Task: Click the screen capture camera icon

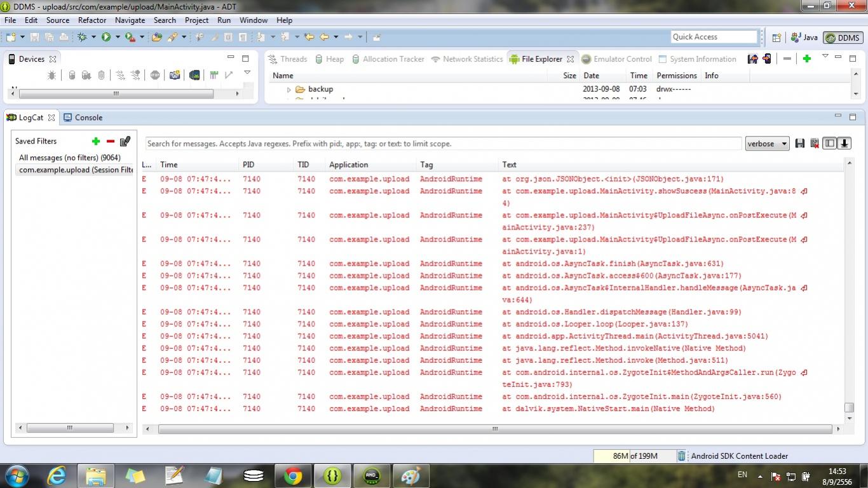Action: (174, 76)
